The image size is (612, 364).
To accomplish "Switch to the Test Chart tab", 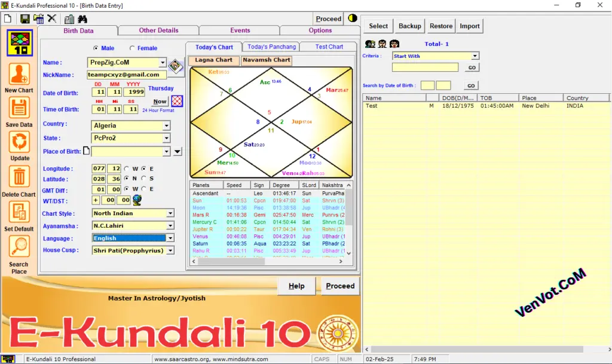I will (329, 47).
